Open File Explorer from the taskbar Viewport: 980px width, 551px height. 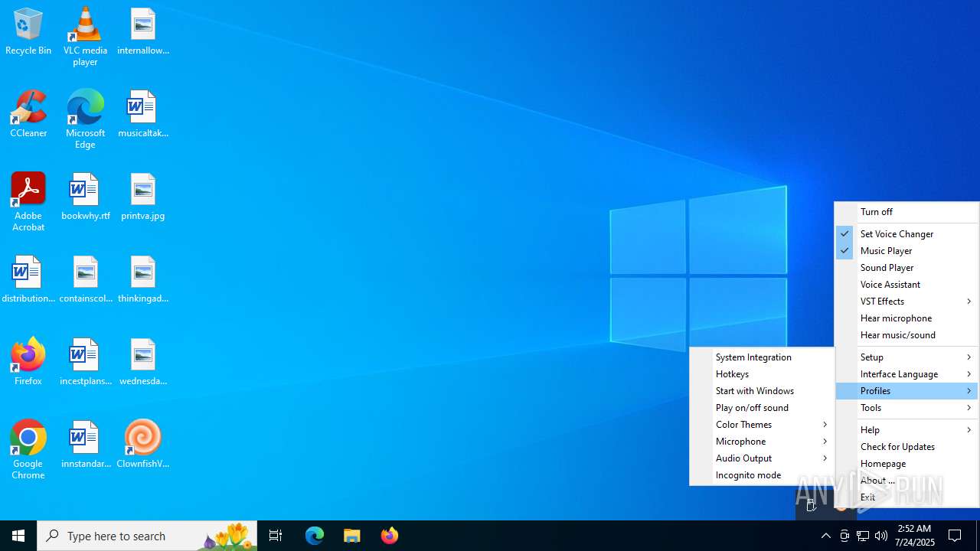click(x=352, y=536)
